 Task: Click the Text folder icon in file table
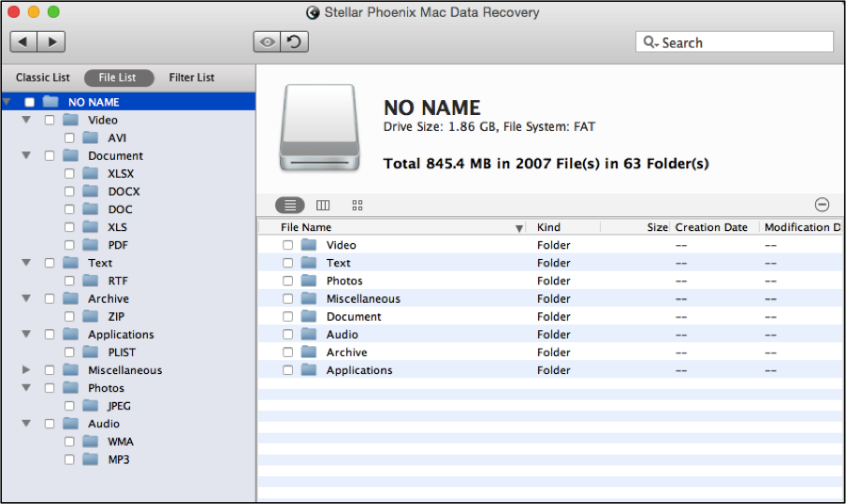(309, 263)
